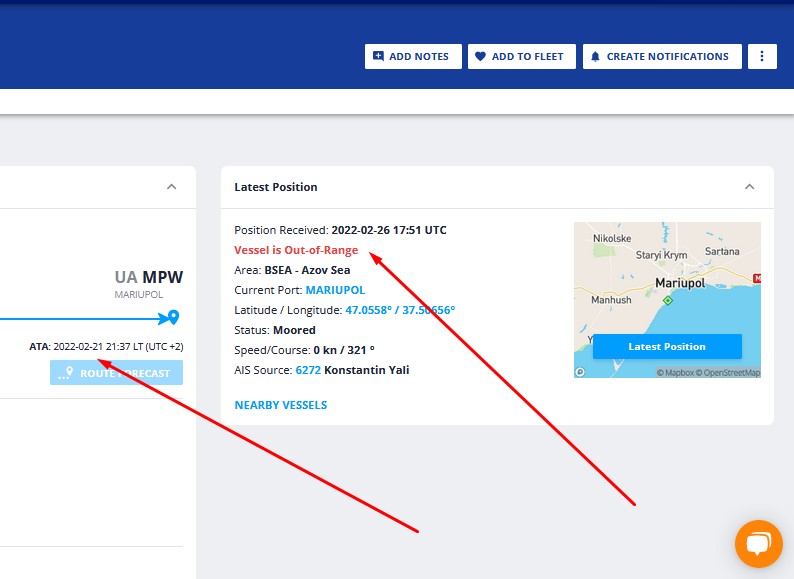The height and width of the screenshot is (579, 794).
Task: Click the bell icon on Create Notifications
Action: (x=596, y=56)
